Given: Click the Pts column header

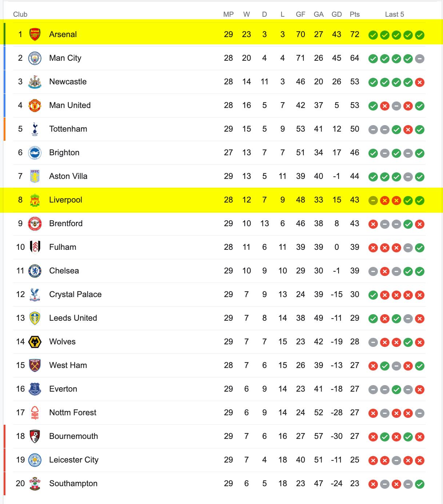Looking at the screenshot, I should [x=355, y=14].
